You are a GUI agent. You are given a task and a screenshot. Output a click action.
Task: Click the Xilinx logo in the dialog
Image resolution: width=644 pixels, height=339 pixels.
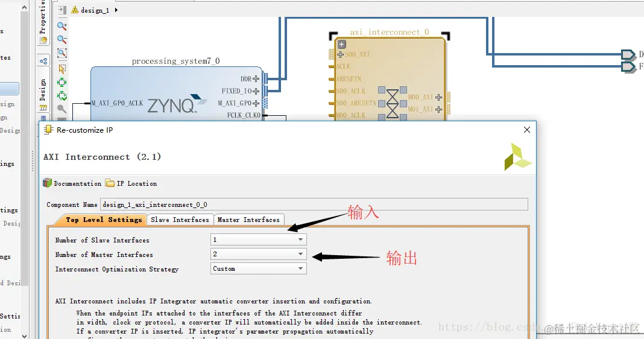click(x=517, y=157)
